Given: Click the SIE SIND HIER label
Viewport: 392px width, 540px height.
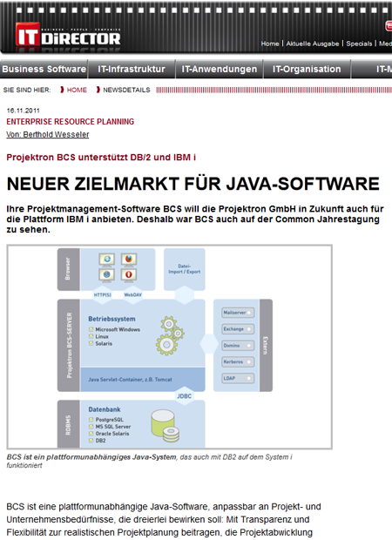Looking at the screenshot, I should point(27,90).
